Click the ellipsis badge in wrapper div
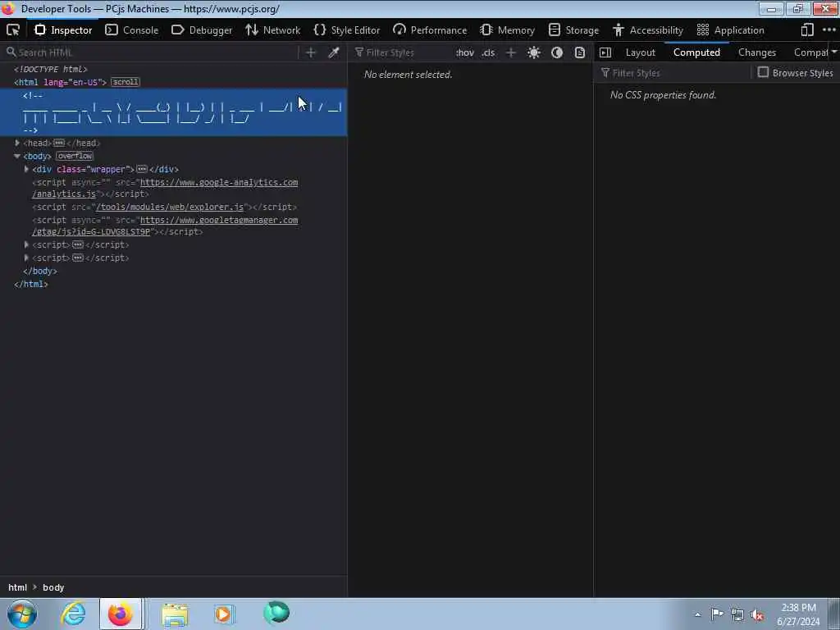Viewport: 840px width, 630px height. (x=142, y=169)
